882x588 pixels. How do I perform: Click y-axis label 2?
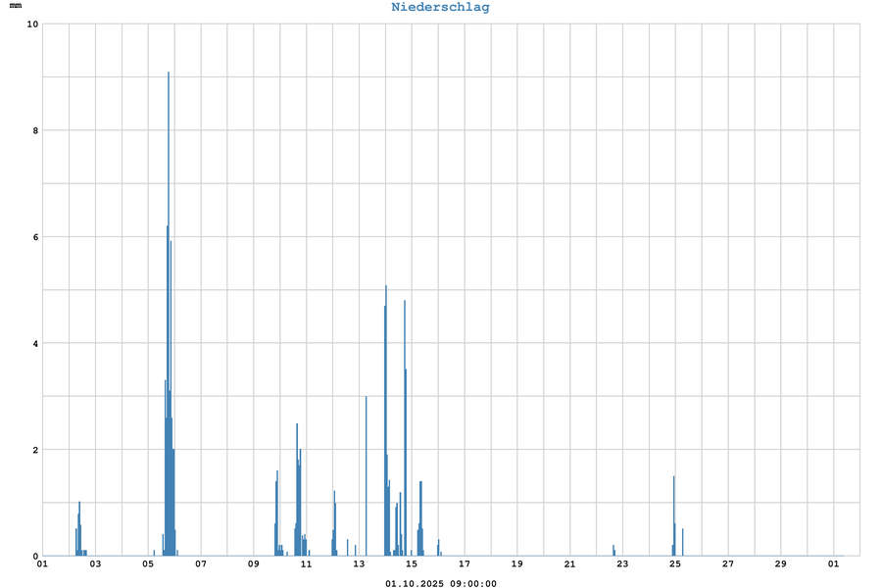(34, 450)
